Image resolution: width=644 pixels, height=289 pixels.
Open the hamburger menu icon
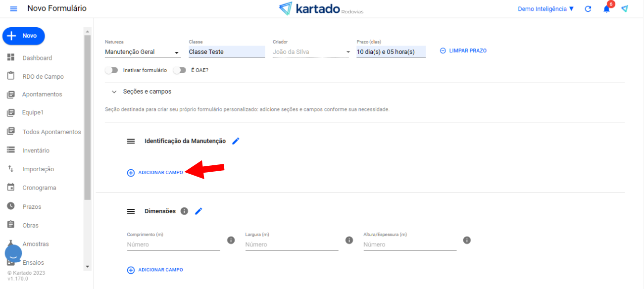(x=13, y=9)
